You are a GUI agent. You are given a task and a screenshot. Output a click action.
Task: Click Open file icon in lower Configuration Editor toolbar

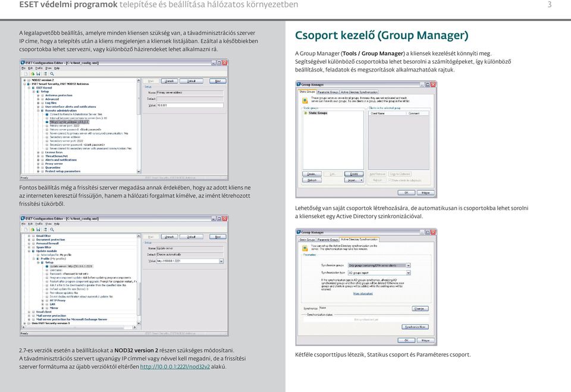coord(32,230)
